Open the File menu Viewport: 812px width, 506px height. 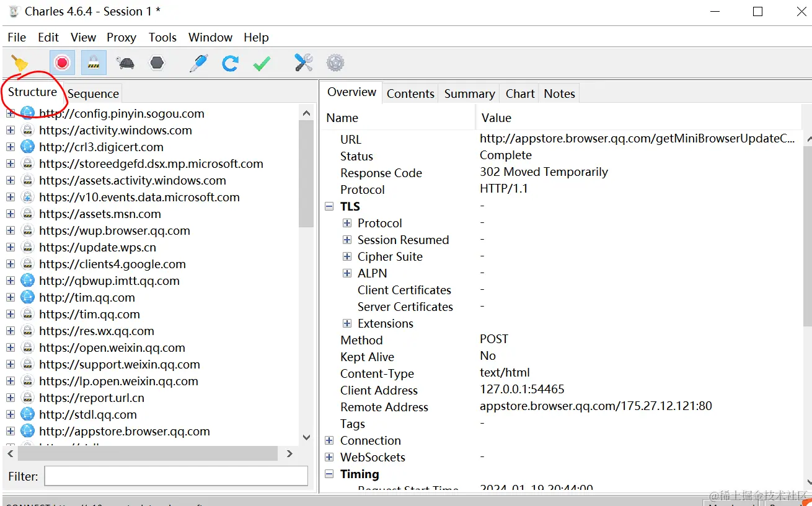click(x=17, y=38)
